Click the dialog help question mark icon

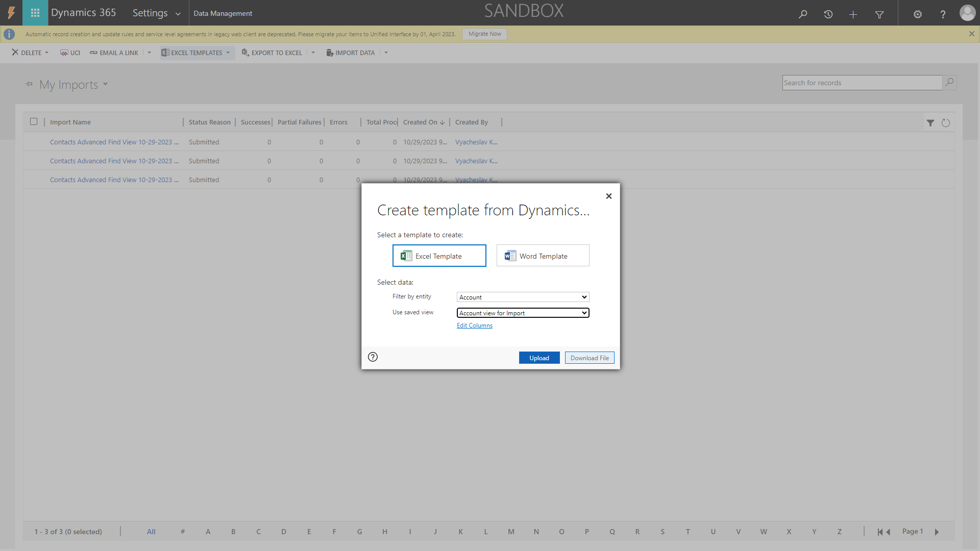click(373, 357)
